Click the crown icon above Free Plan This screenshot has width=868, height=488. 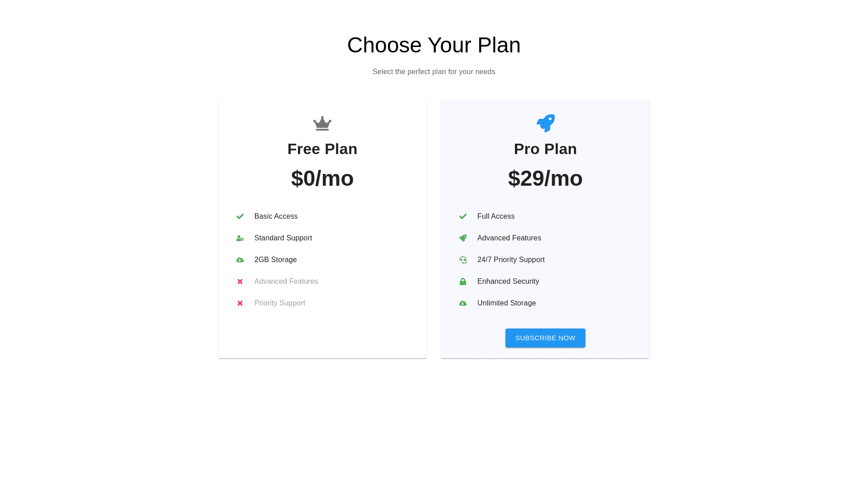point(322,123)
